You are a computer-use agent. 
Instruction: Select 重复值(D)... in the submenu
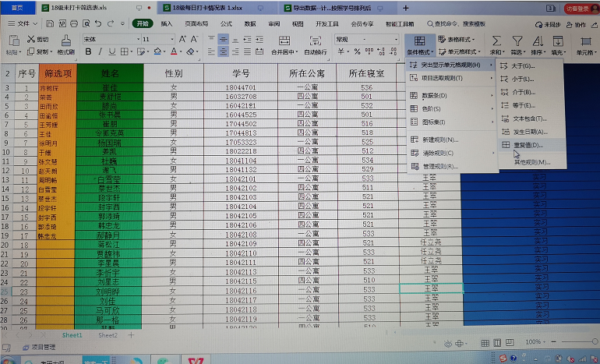click(x=528, y=145)
